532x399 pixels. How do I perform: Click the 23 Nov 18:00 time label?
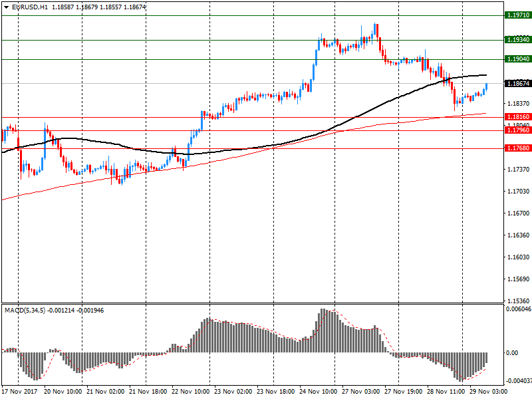pos(275,392)
